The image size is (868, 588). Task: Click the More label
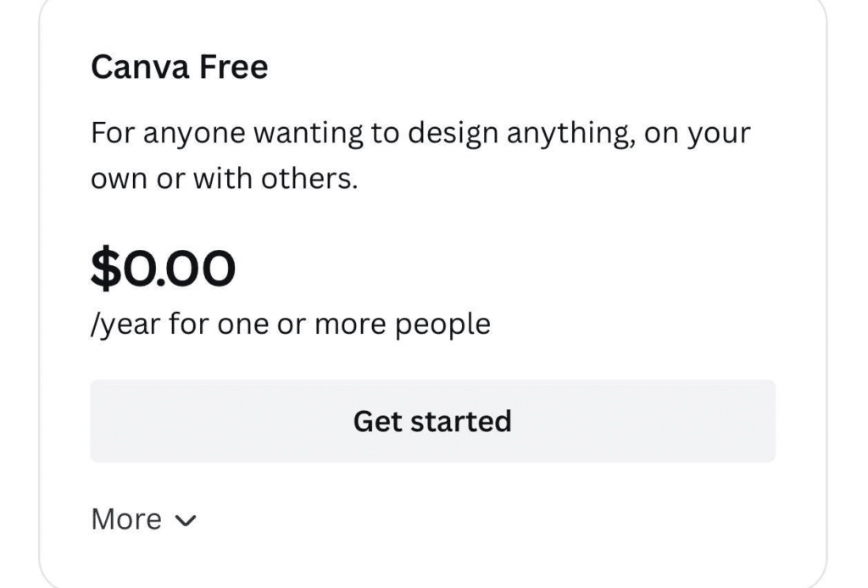point(125,518)
